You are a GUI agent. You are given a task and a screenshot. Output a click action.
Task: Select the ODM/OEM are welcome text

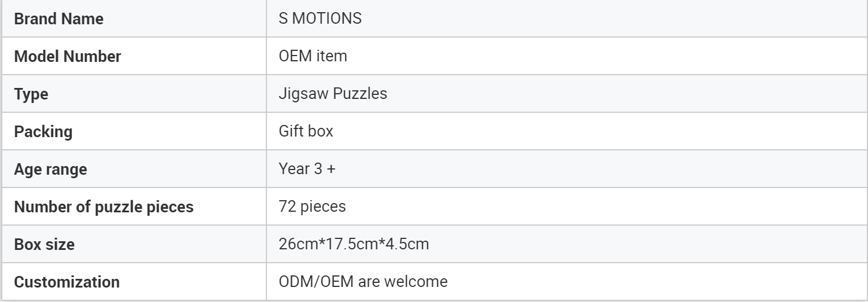363,282
